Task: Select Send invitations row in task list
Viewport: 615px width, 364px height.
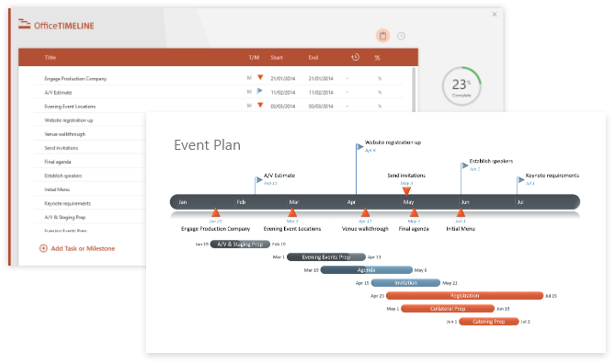Action: pyautogui.click(x=62, y=148)
